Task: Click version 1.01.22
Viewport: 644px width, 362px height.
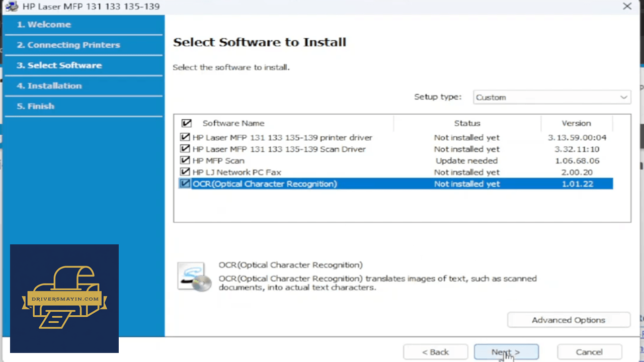Action: point(577,184)
